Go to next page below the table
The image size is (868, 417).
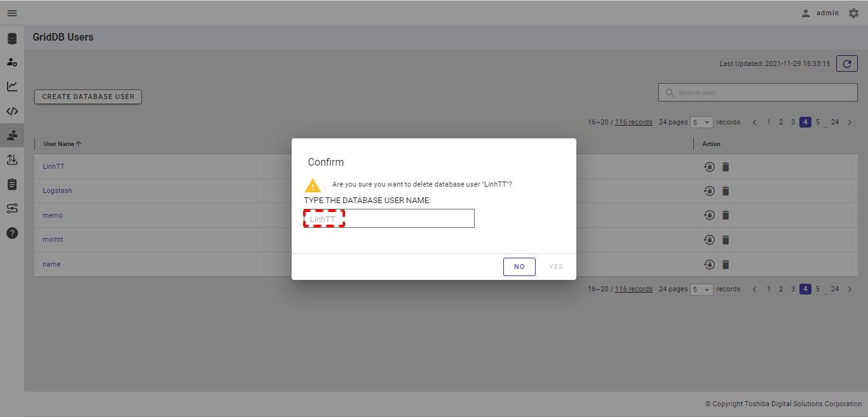[x=850, y=289]
